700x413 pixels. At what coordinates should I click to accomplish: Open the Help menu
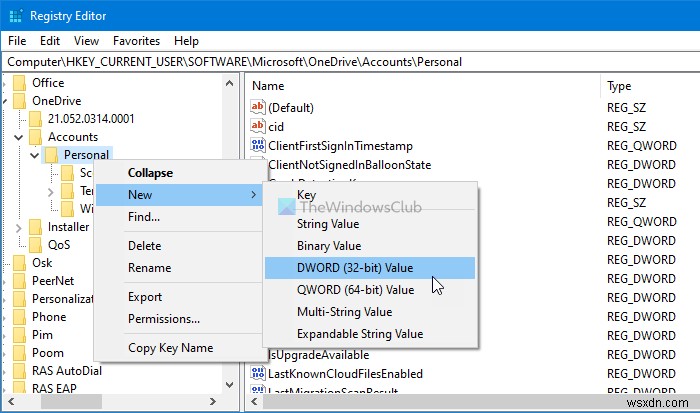point(186,41)
